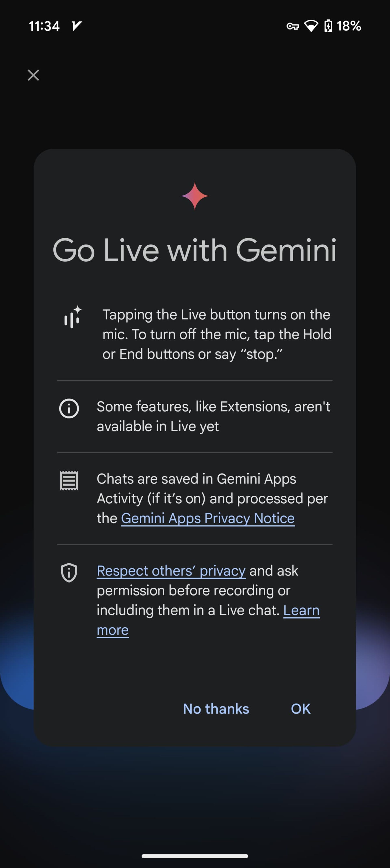Decline with the No thanks button
Viewport: 390px width, 868px height.
pyautogui.click(x=216, y=709)
